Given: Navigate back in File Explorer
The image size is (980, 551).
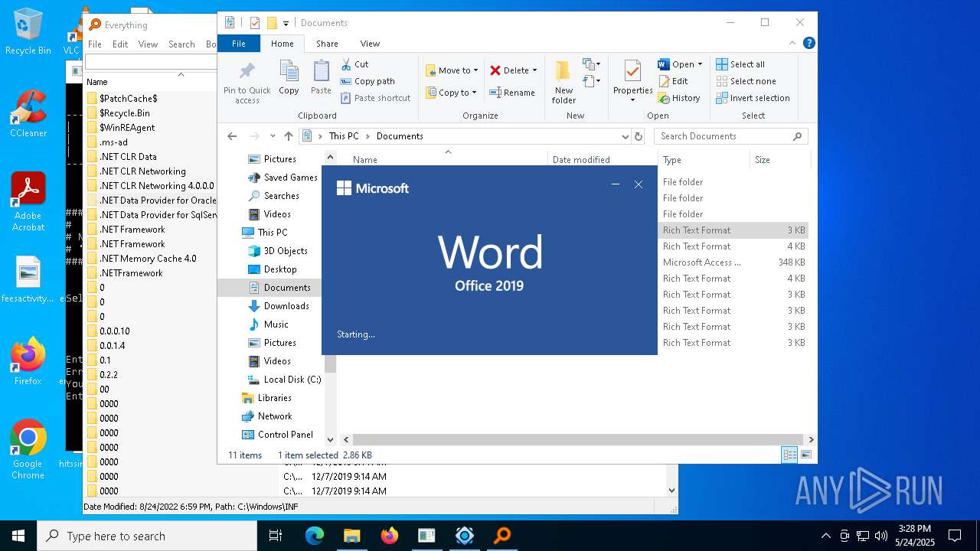Looking at the screenshot, I should (x=232, y=136).
